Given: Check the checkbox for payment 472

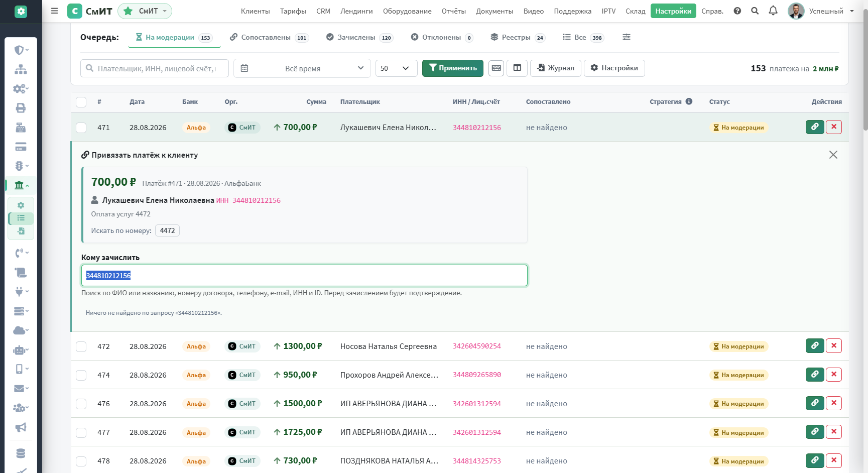Looking at the screenshot, I should [81, 346].
